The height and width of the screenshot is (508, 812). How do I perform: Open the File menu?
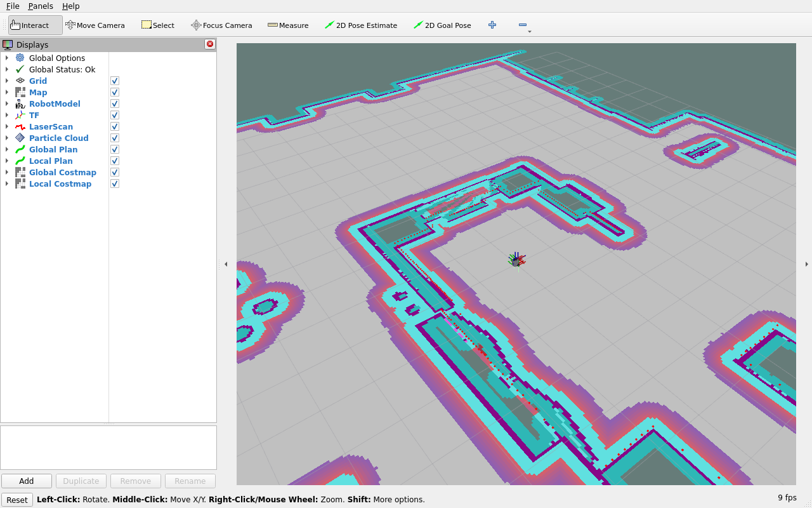click(x=13, y=6)
